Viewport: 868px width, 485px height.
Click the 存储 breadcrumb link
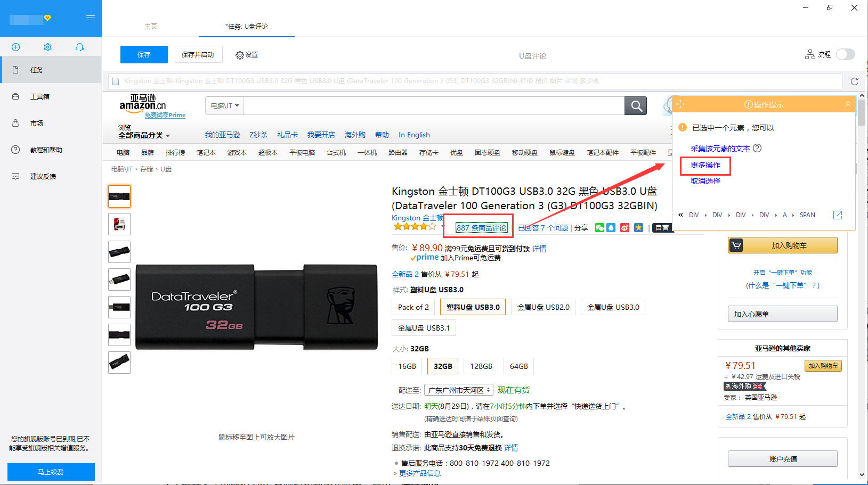point(147,169)
